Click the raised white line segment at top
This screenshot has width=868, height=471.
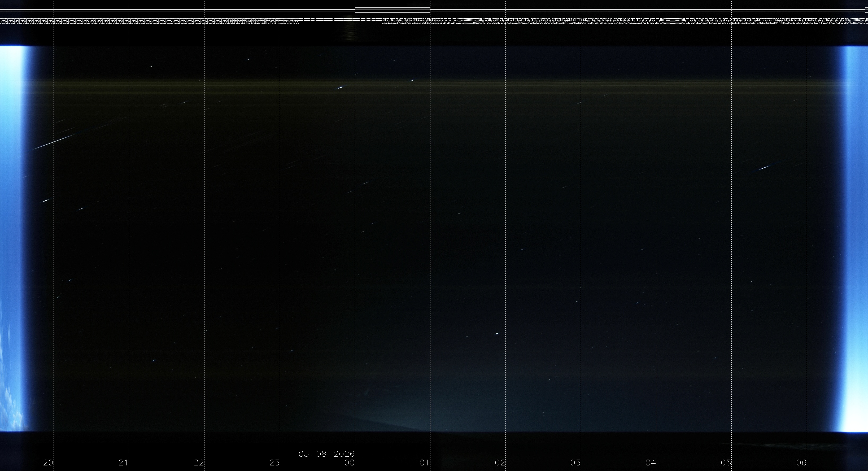(x=392, y=8)
